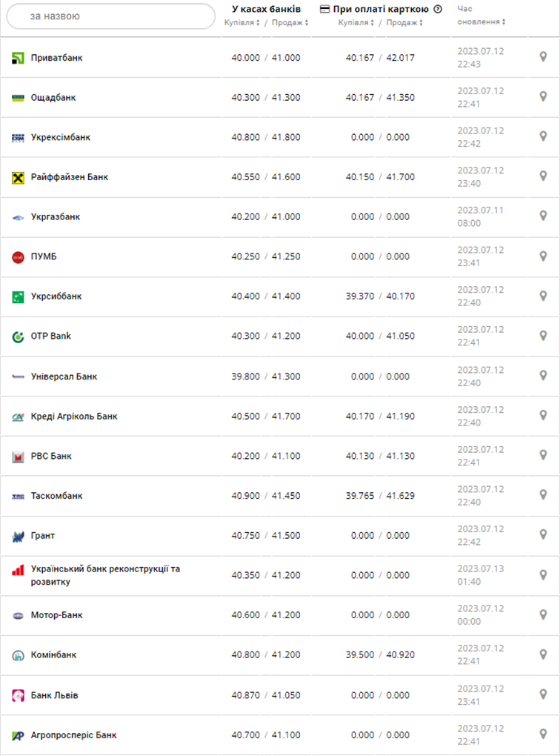This screenshot has height=756, width=560.
Task: Focus the bank name search field
Action: [x=110, y=16]
